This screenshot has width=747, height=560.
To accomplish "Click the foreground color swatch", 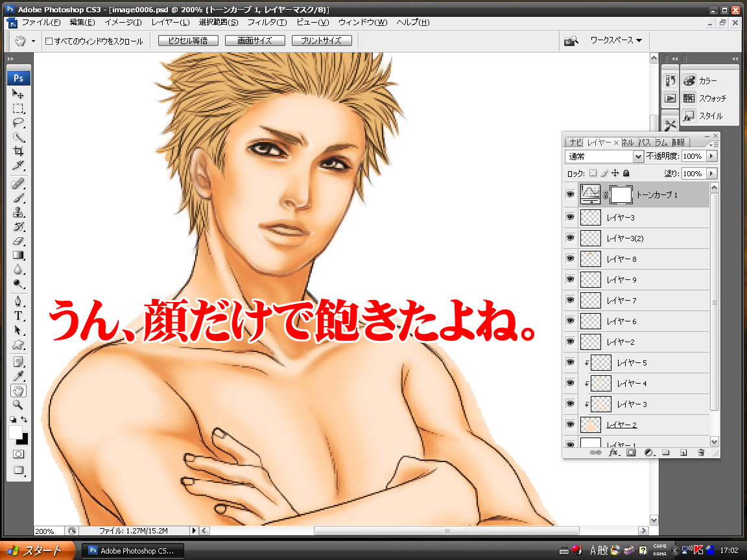I will 16,433.
